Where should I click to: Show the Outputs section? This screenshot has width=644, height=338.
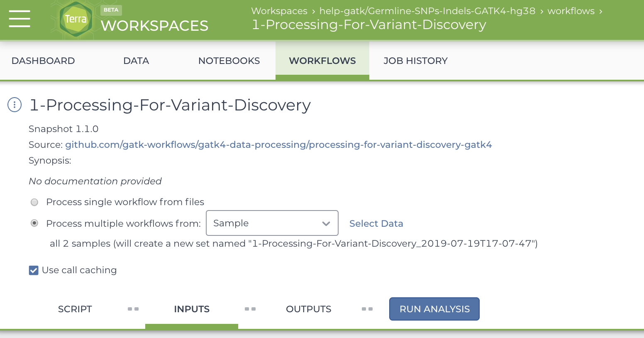pos(308,309)
